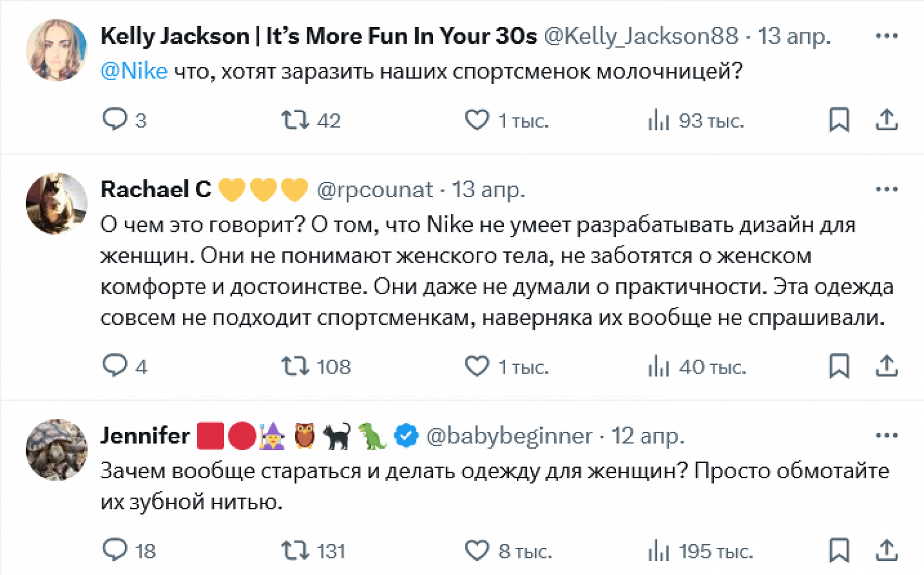Like Kelly Jackson's tweet
Screen dimensions: 924x575
point(477,120)
